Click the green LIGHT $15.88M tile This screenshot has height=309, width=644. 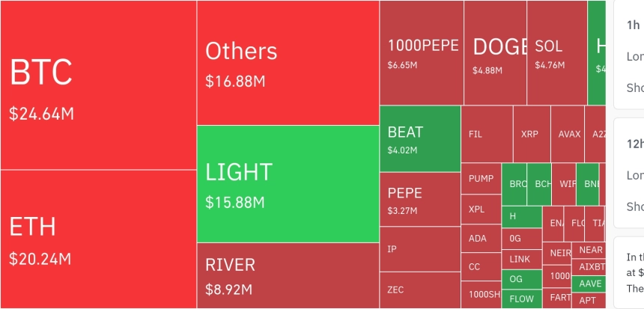pyautogui.click(x=288, y=184)
